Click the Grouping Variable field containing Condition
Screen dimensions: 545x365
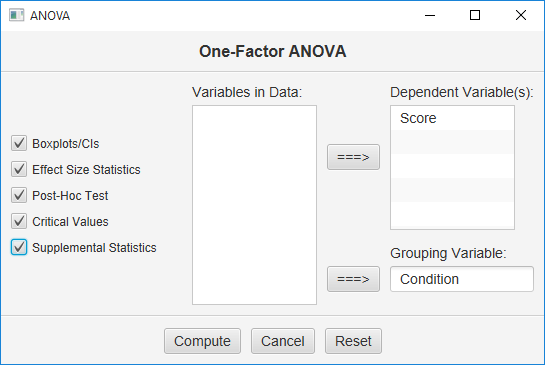pyautogui.click(x=462, y=279)
